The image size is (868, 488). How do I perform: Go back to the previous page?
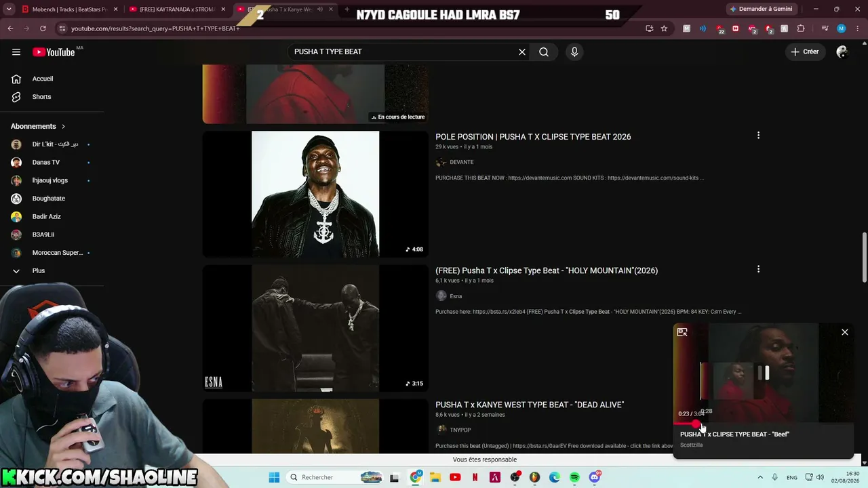[10, 28]
